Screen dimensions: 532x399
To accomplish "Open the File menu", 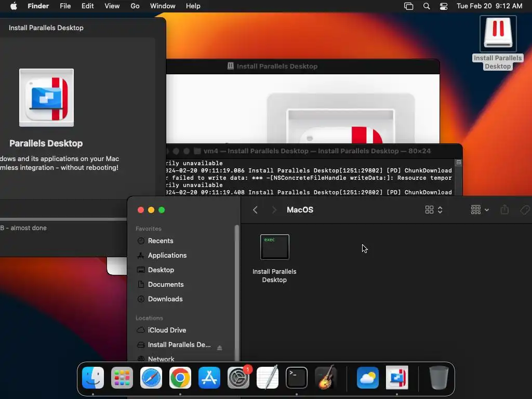I will [x=65, y=6].
